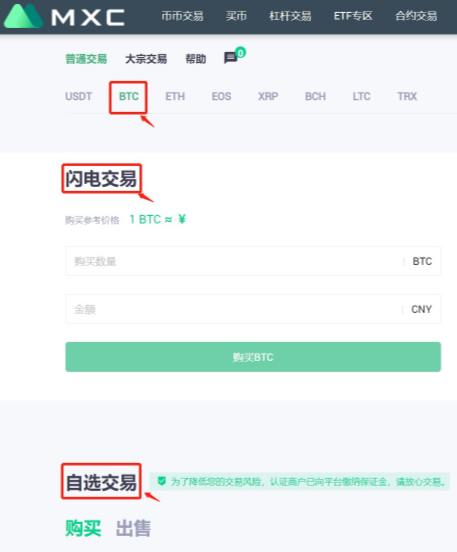457x552 pixels.
Task: Select the 购买 option under 自选交易
Action: [x=83, y=528]
